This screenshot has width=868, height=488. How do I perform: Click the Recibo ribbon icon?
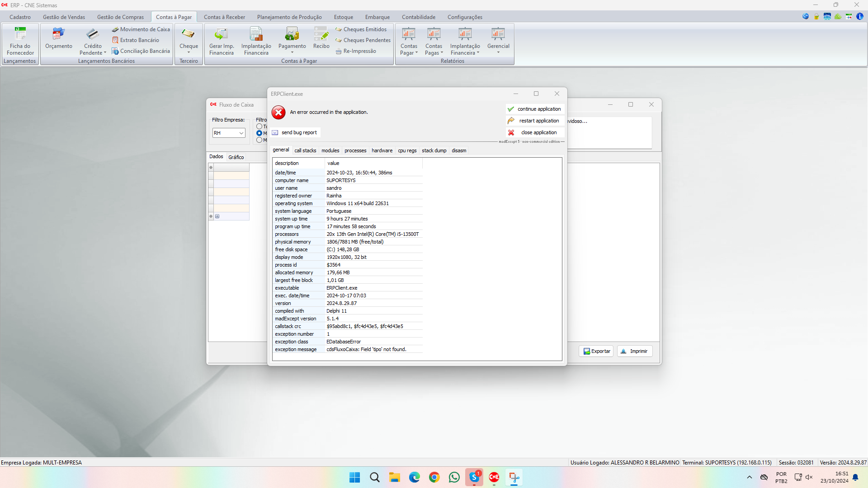(321, 34)
